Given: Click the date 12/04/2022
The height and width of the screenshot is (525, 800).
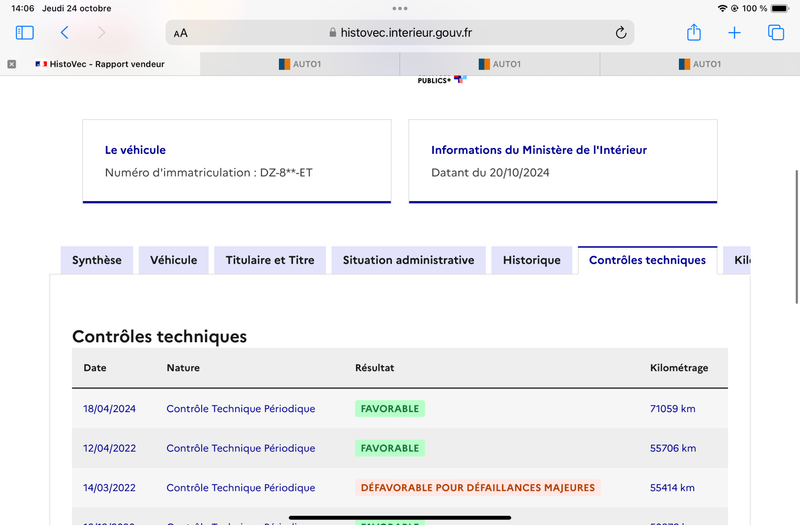Looking at the screenshot, I should tap(110, 448).
